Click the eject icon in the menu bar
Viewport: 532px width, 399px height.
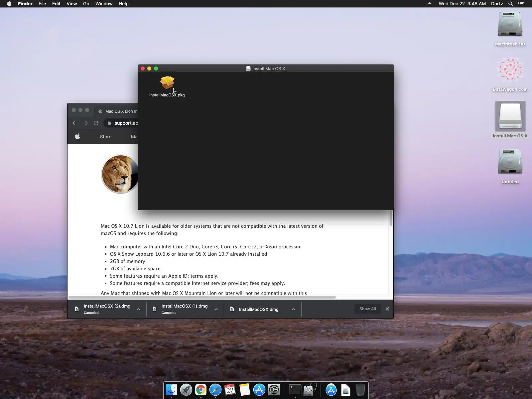coord(430,4)
